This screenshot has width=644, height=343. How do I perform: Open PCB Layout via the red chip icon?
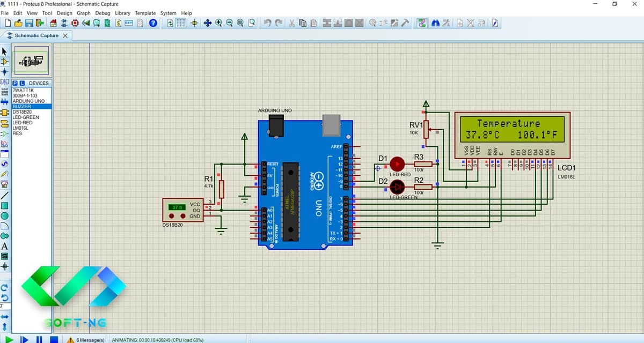coord(74,23)
